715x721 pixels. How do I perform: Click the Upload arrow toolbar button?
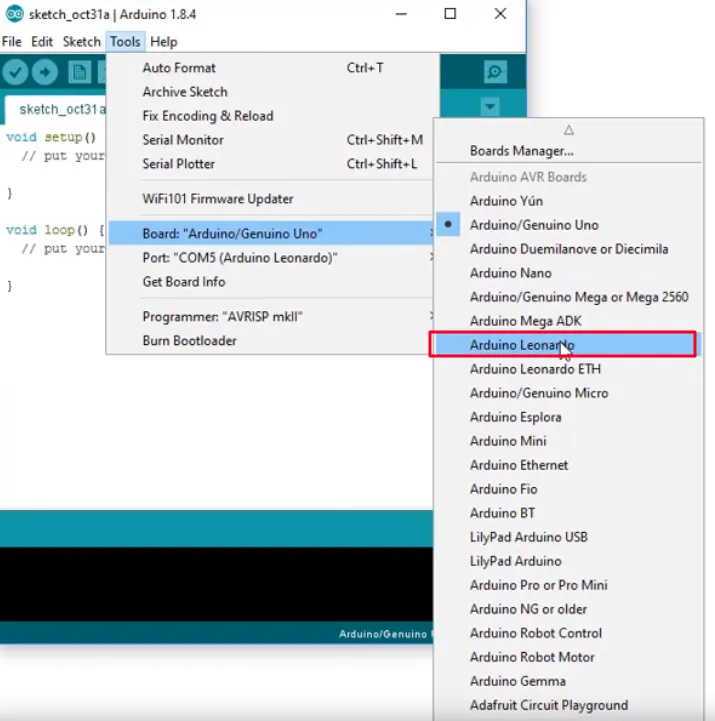point(45,72)
